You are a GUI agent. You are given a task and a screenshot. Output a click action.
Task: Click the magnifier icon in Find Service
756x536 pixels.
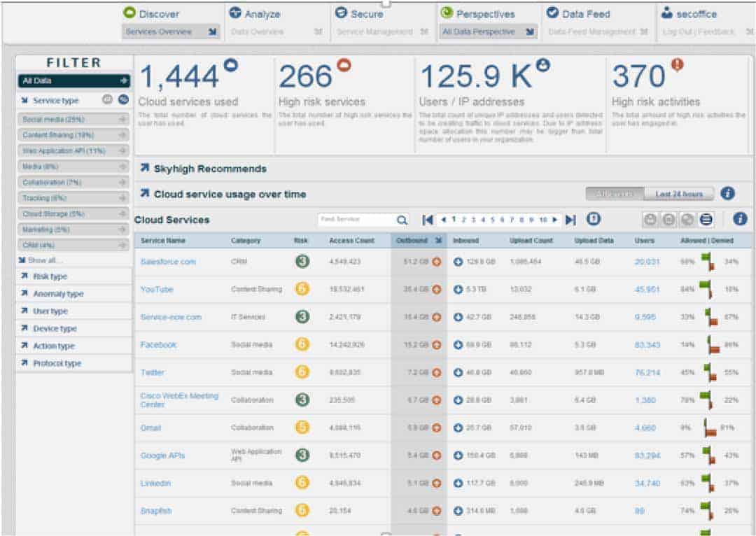click(x=402, y=220)
